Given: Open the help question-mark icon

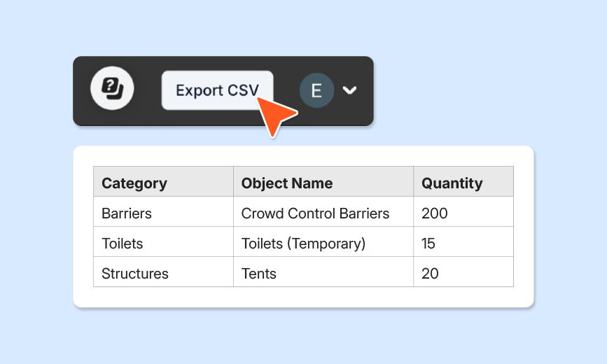Looking at the screenshot, I should point(112,88).
